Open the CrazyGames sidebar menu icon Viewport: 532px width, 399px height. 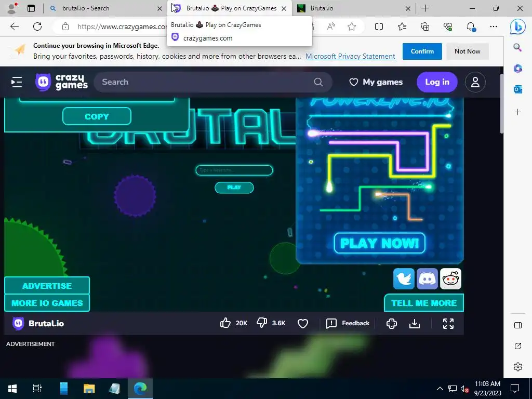(x=16, y=82)
